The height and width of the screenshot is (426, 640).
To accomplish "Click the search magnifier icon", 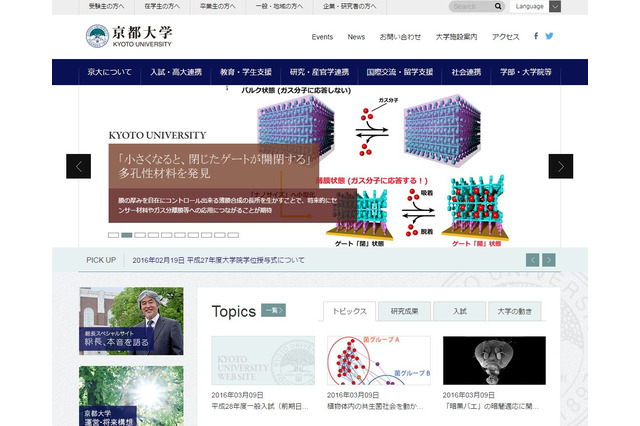I will (x=498, y=6).
